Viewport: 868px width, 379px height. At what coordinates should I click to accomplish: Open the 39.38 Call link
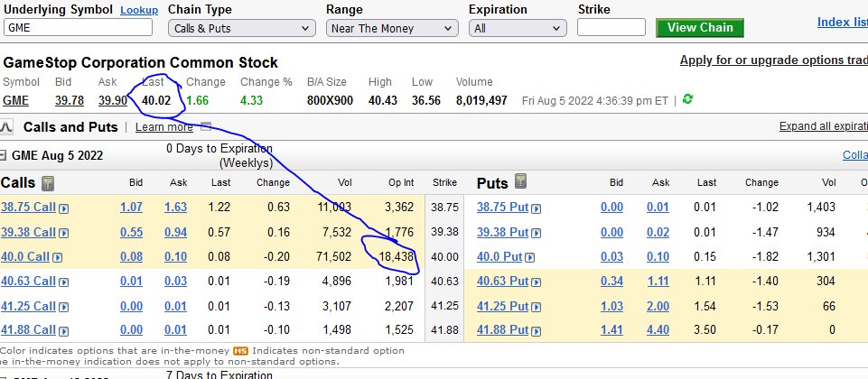[28, 232]
